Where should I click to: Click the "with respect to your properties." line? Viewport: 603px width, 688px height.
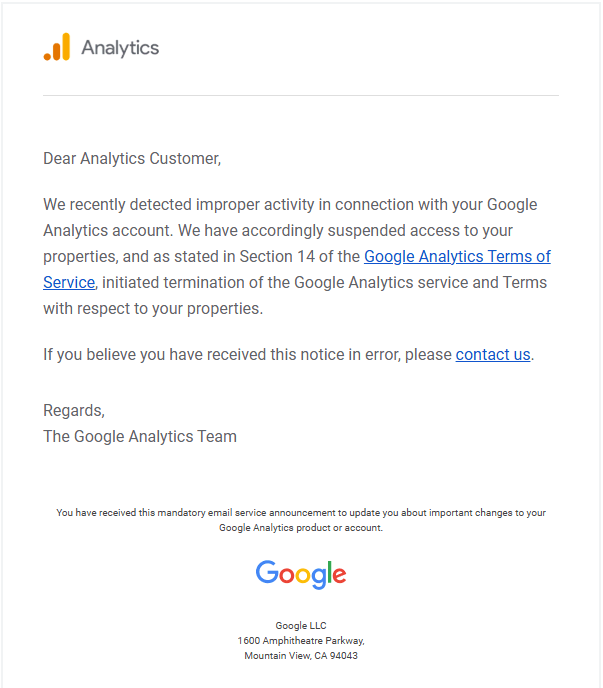click(153, 308)
